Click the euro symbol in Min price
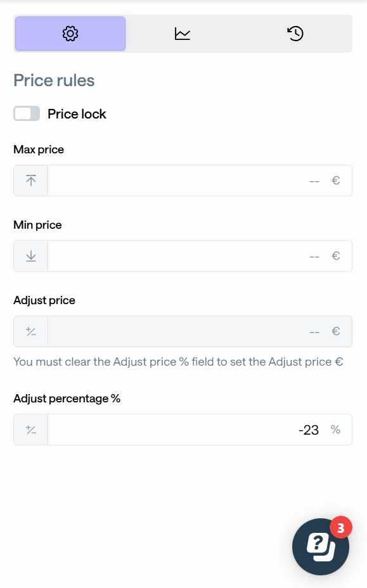 [x=336, y=256]
